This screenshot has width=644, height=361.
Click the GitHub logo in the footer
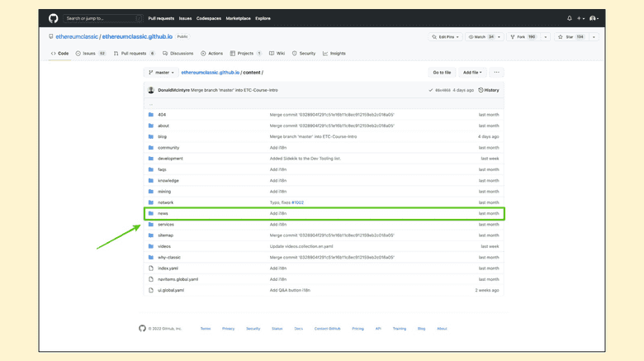click(142, 329)
